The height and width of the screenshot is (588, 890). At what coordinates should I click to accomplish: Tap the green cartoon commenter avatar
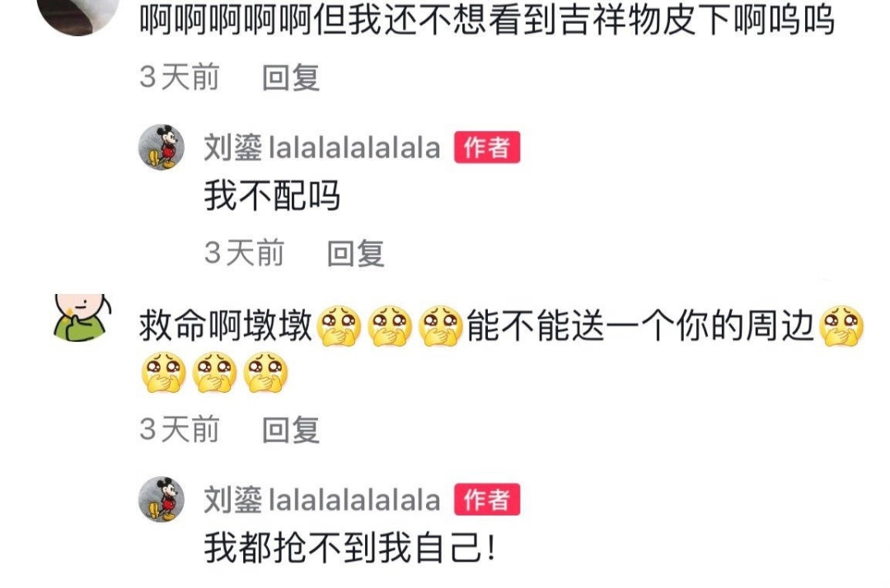pos(82,318)
